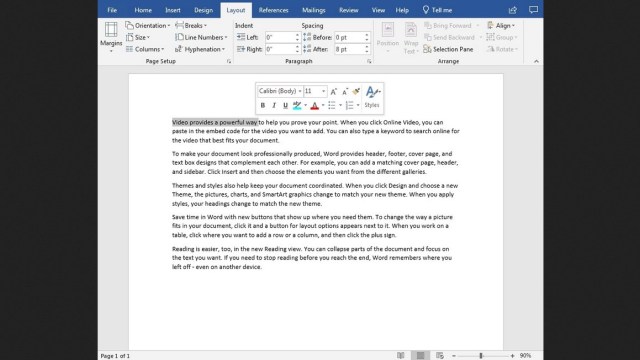The image size is (640, 360).
Task: Apply the text highlight color
Action: coord(297,105)
